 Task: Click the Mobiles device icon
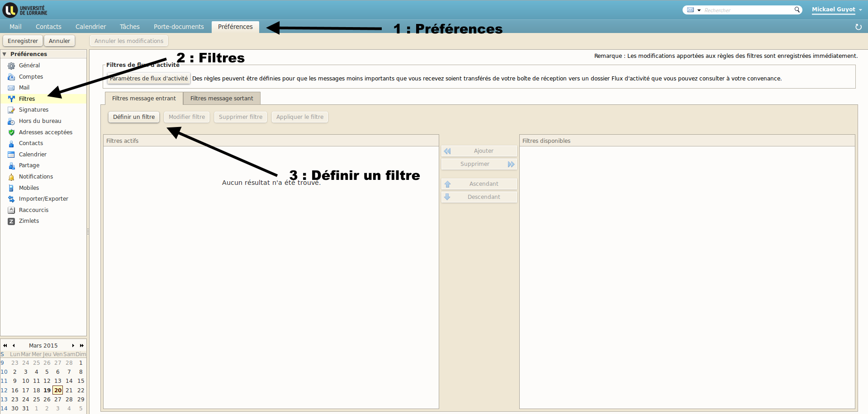tap(11, 188)
